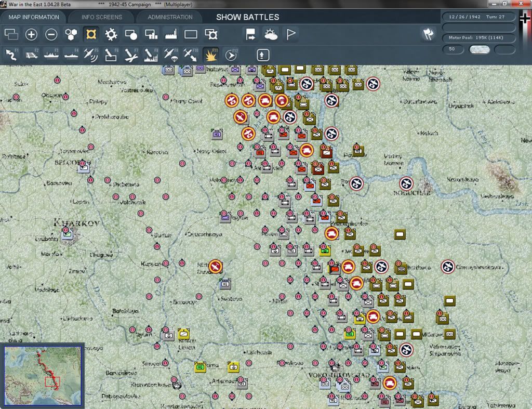
Task: Toggle the factory locations icon
Action: pyautogui.click(x=171, y=34)
